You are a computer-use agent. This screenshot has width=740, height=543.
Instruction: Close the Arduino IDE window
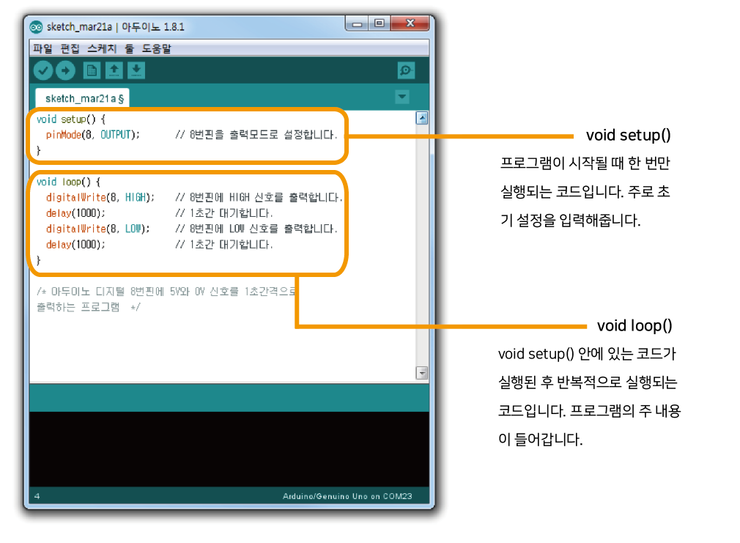click(410, 24)
